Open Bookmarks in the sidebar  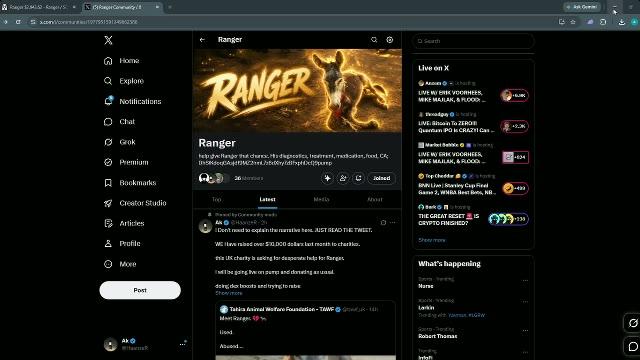click(x=130, y=183)
